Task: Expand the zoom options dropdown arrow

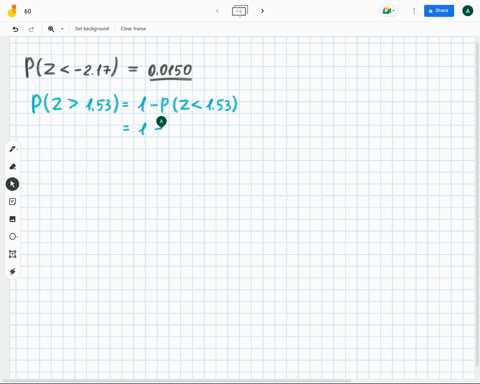Action: (x=62, y=29)
